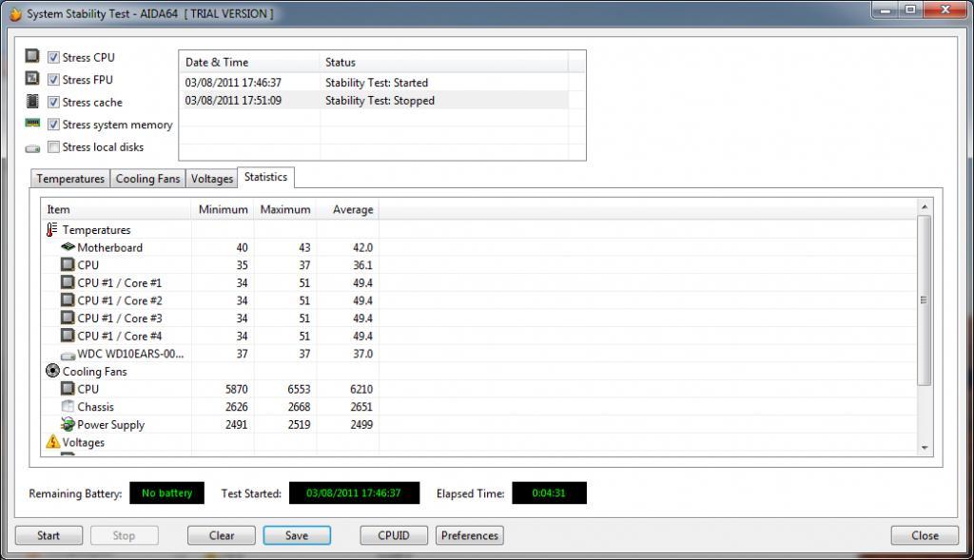Click the Minimum column header
This screenshot has height=560, width=974.
(x=223, y=209)
